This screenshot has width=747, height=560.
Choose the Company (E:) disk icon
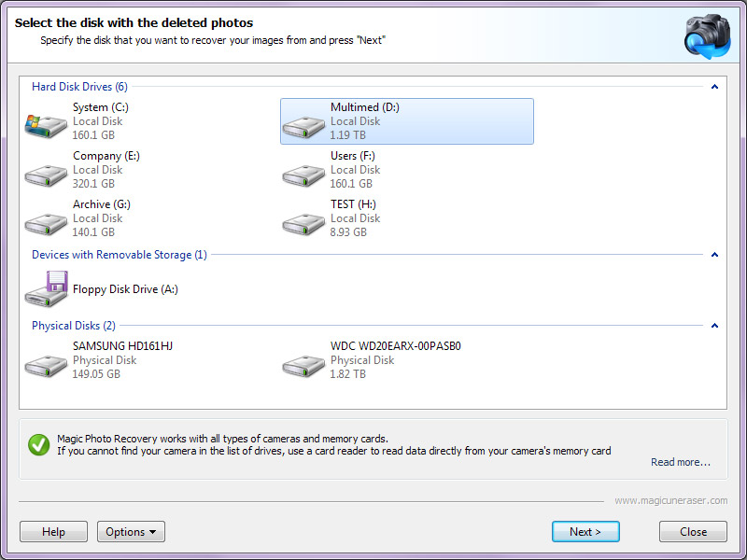click(x=45, y=174)
